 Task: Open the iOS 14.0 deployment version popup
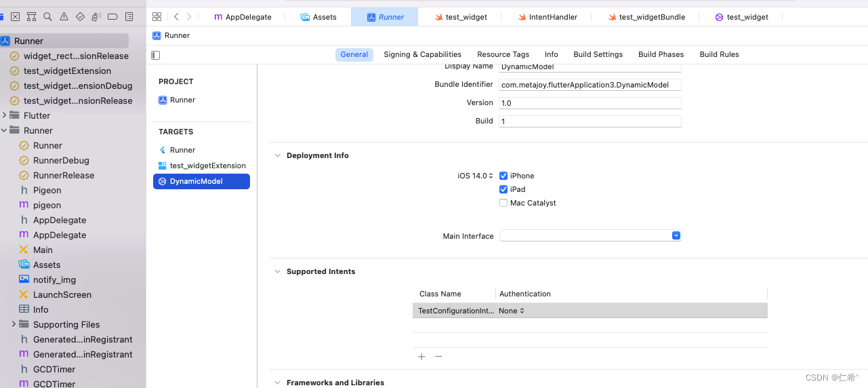(x=476, y=176)
